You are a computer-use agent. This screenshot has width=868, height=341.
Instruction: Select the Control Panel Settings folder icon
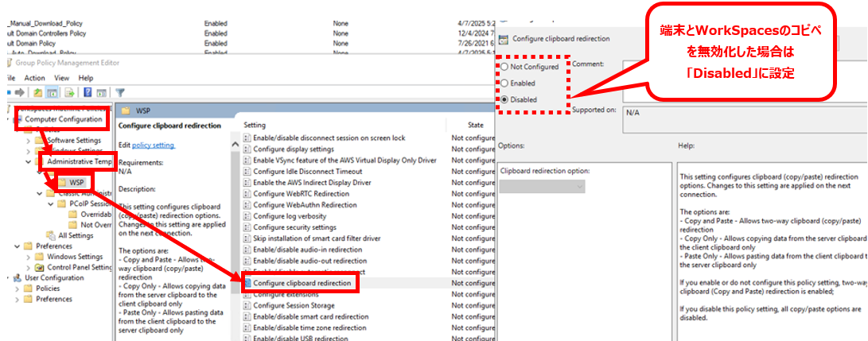40,268
